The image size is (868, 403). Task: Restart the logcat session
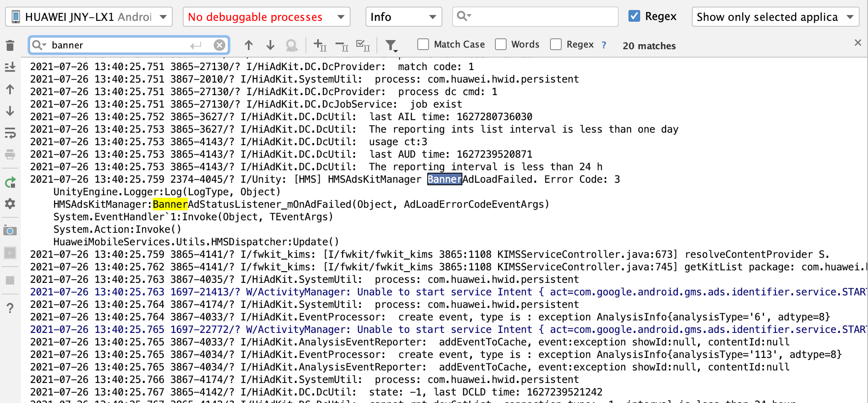tap(10, 182)
